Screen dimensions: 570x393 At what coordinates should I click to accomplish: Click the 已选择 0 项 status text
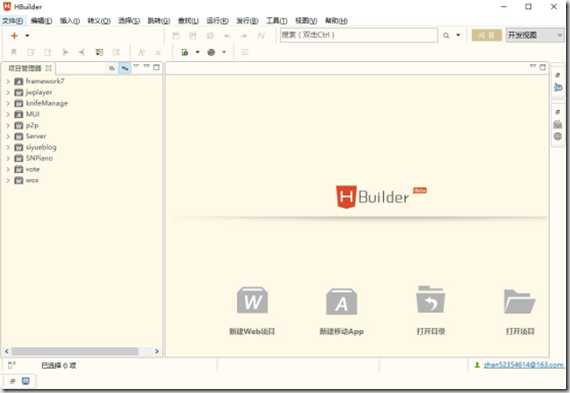(59, 365)
